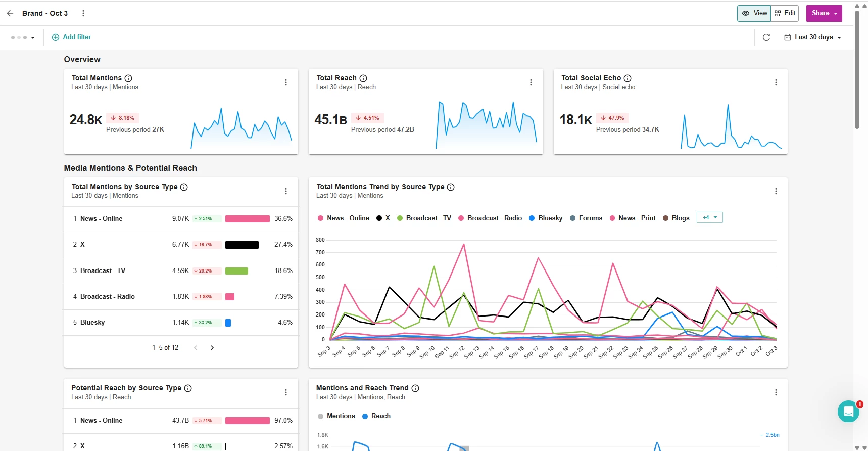
Task: Open Total Social Echo card options menu
Action: tap(776, 82)
